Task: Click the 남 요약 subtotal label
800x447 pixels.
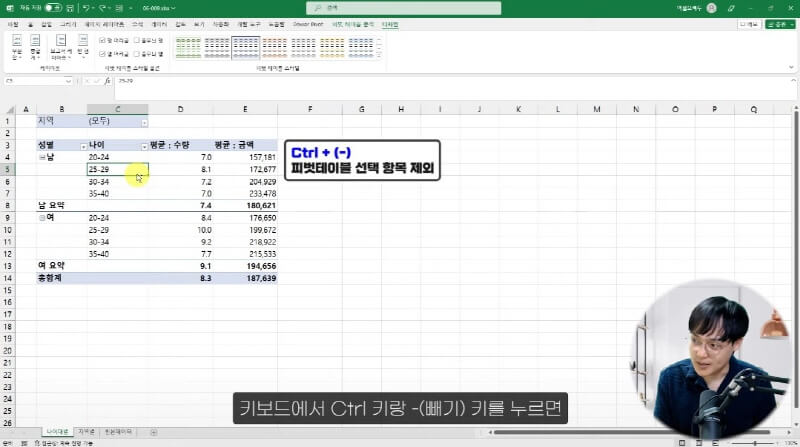Action: tap(51, 206)
